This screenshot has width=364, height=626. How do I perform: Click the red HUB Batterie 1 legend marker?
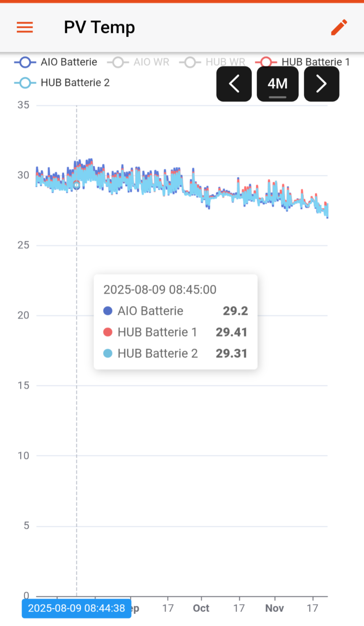[x=266, y=62]
